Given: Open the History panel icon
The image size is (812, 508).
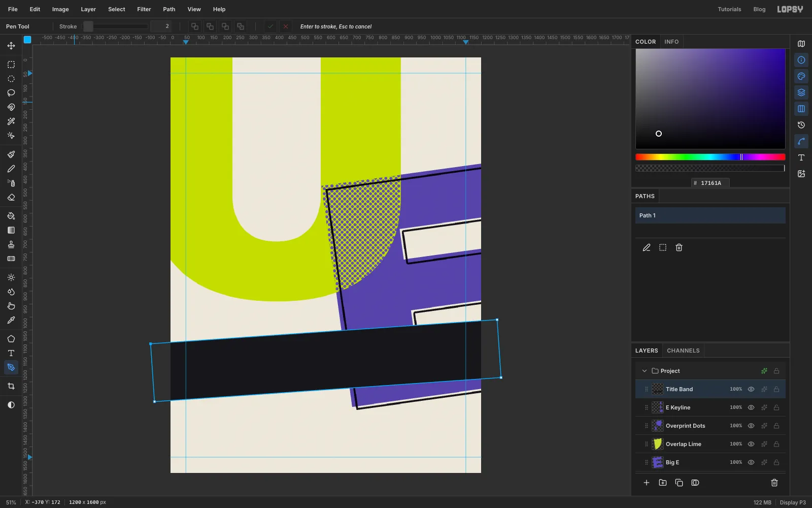Looking at the screenshot, I should (x=801, y=125).
